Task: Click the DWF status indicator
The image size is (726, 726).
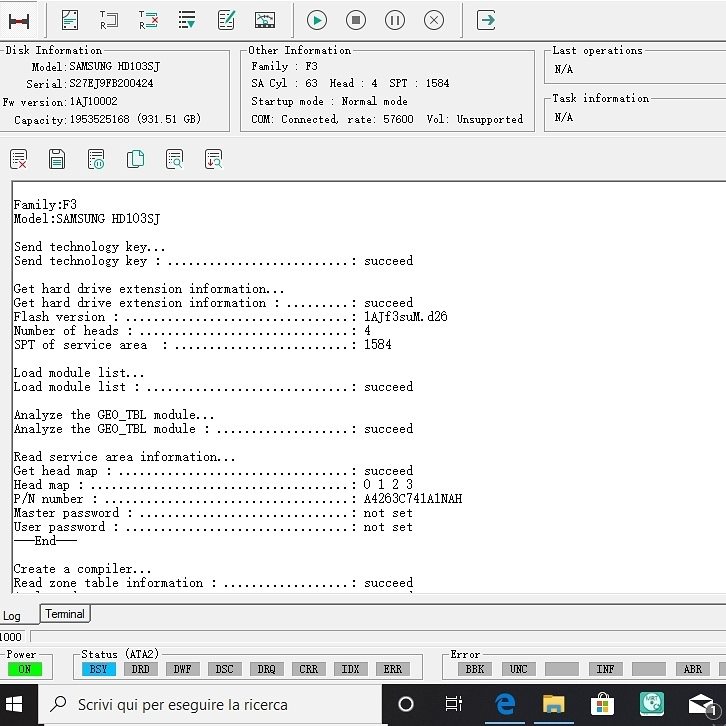Action: (182, 669)
